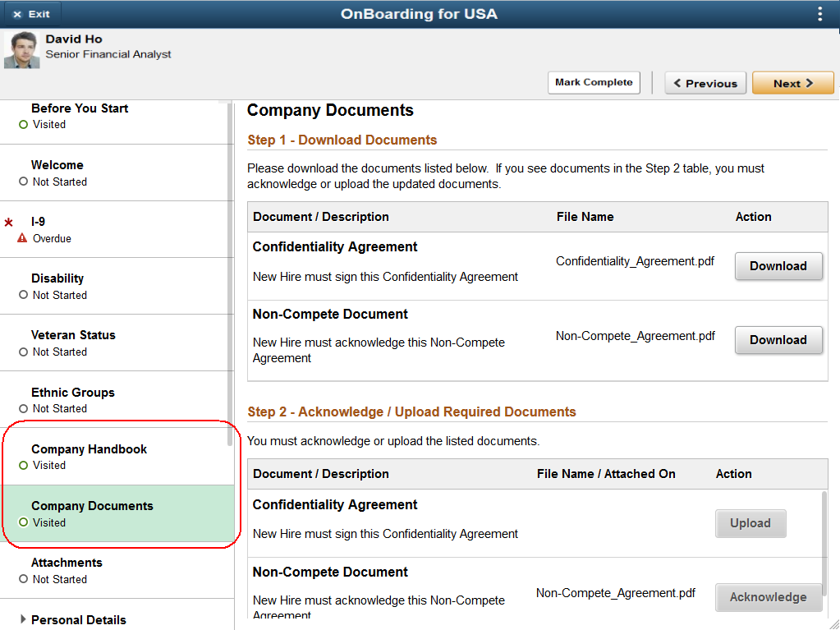Click the Step 1 - Download Documents heading

pos(342,140)
